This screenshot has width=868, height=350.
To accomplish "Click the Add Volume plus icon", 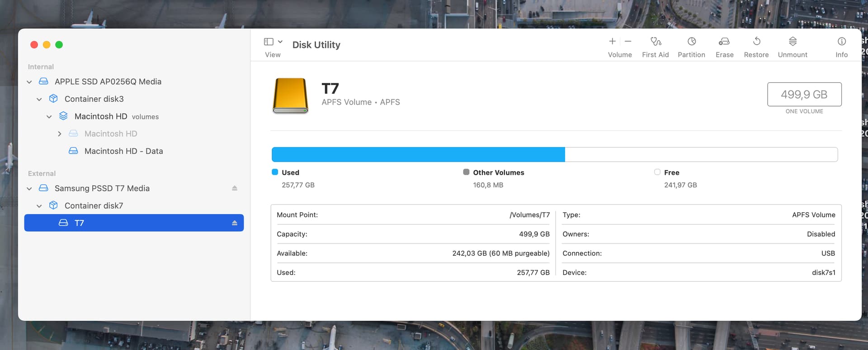I will (613, 41).
